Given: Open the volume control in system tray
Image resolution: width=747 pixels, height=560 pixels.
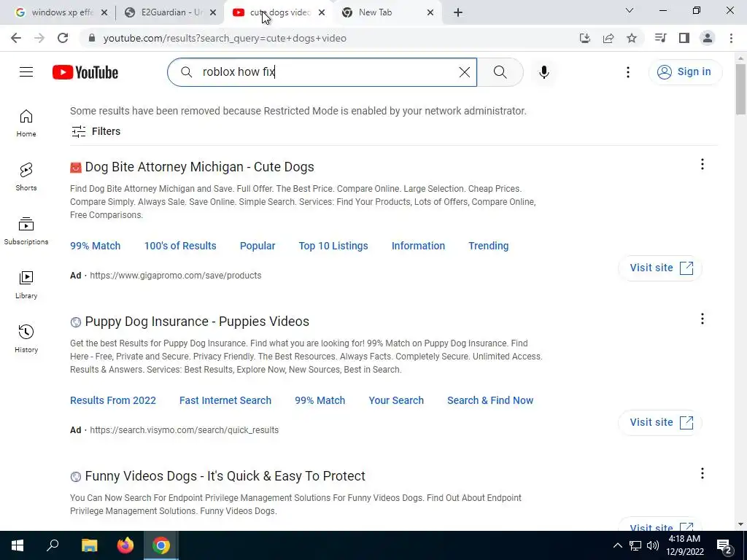Looking at the screenshot, I should click(653, 545).
